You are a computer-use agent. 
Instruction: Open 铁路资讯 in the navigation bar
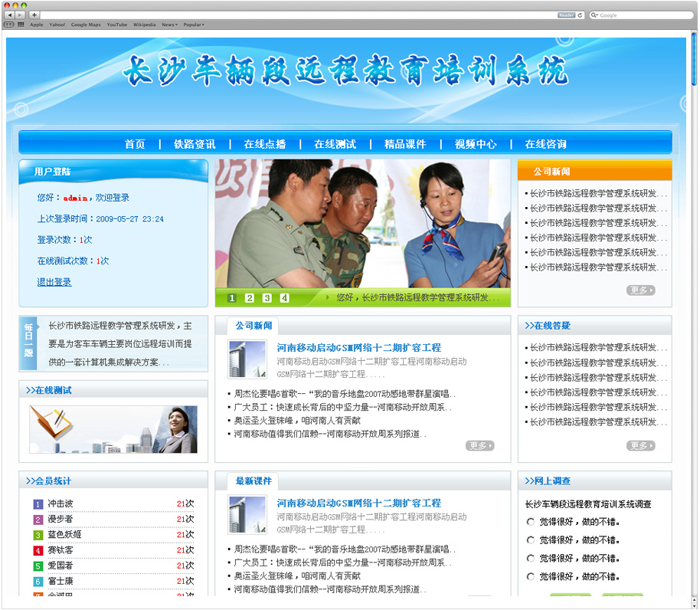pos(195,144)
